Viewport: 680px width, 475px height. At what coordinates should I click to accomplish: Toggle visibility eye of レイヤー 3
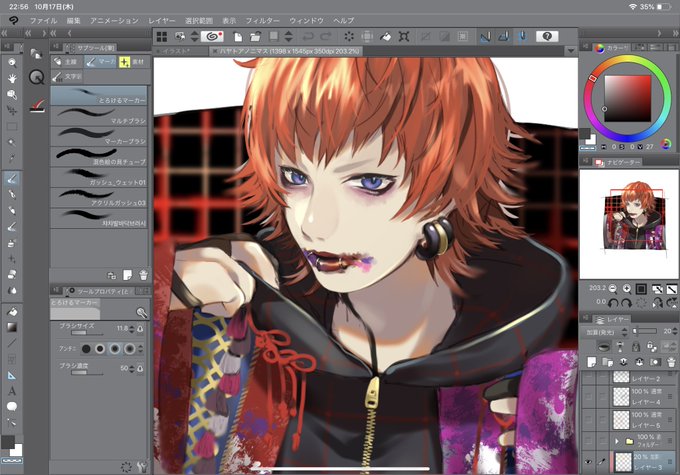pyautogui.click(x=588, y=462)
